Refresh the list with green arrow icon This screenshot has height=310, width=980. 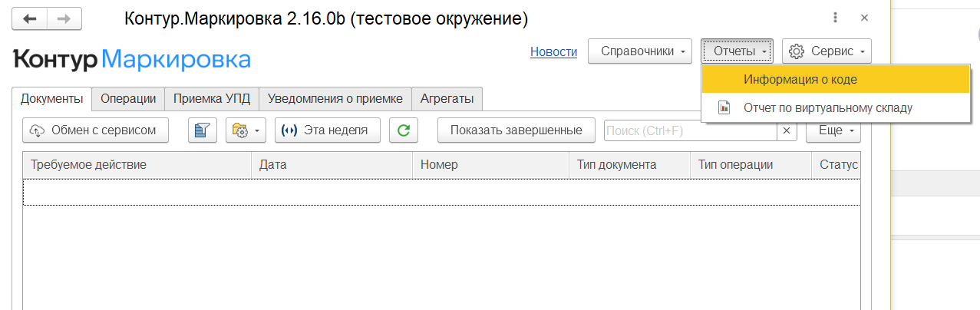(x=404, y=130)
